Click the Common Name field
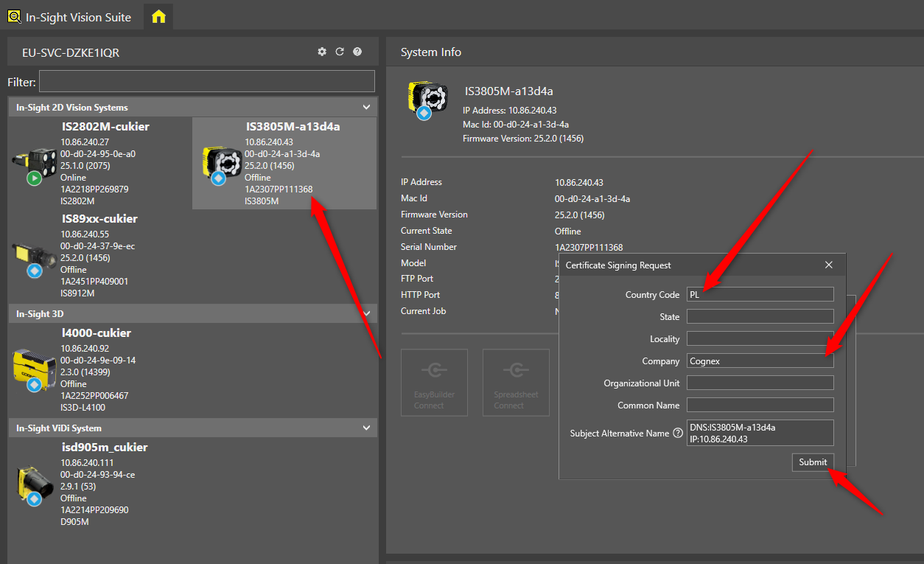Screen dimensions: 924x564 760,405
